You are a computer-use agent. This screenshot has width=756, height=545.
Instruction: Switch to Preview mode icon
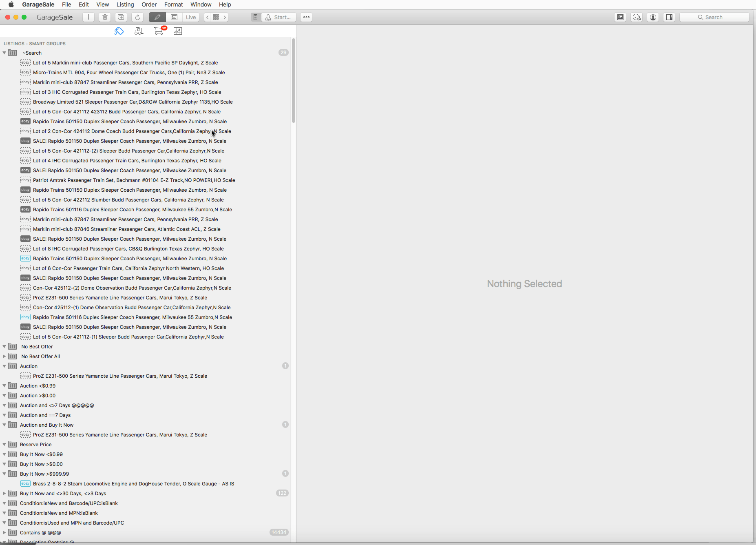(x=174, y=17)
